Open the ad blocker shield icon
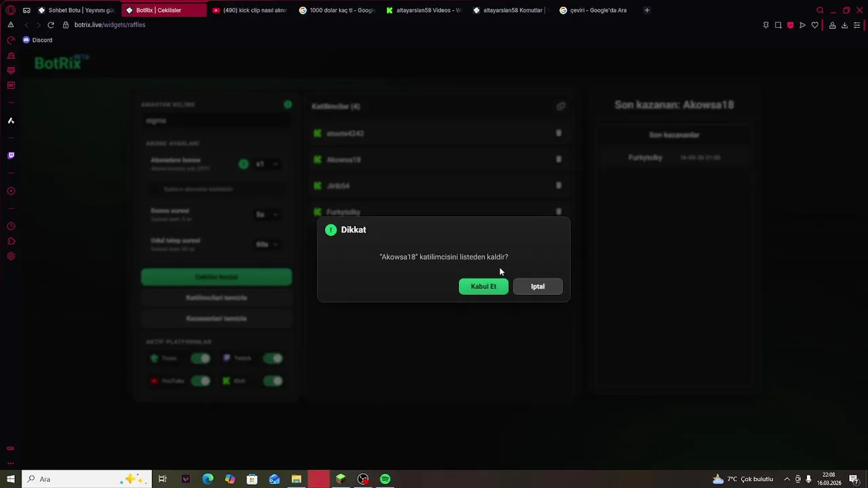This screenshot has height=488, width=868. tap(790, 25)
